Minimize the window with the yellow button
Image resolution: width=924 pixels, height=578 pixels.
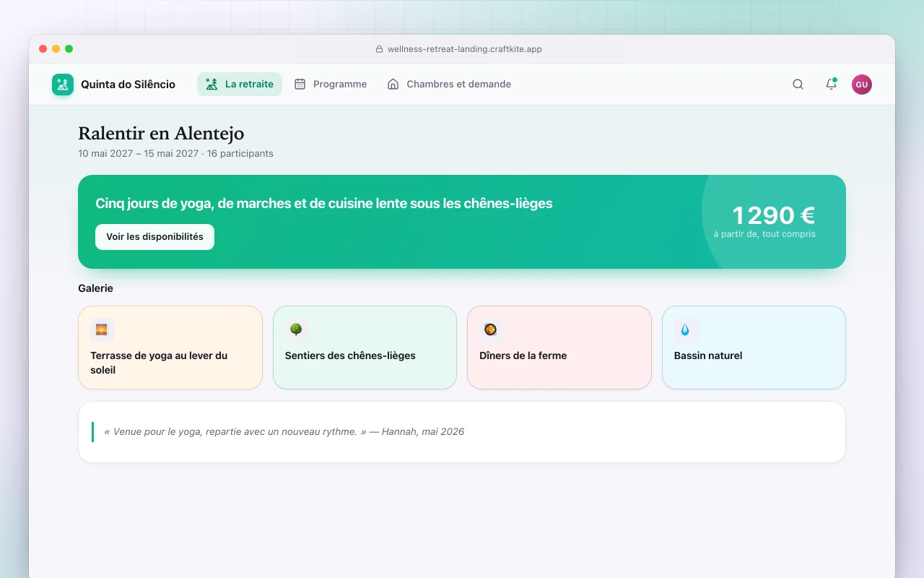(56, 49)
